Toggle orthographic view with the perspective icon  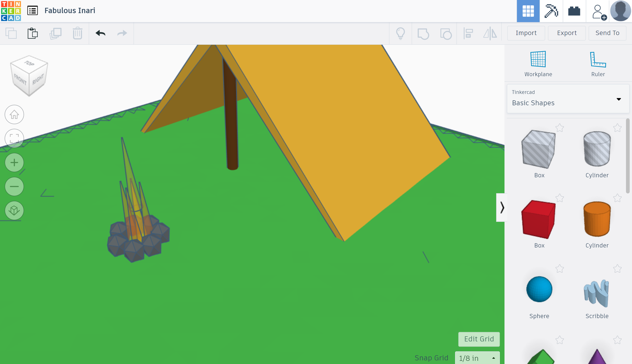(14, 210)
